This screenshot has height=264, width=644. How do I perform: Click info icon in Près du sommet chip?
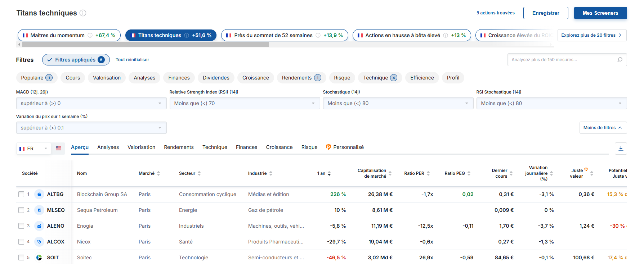(x=318, y=35)
